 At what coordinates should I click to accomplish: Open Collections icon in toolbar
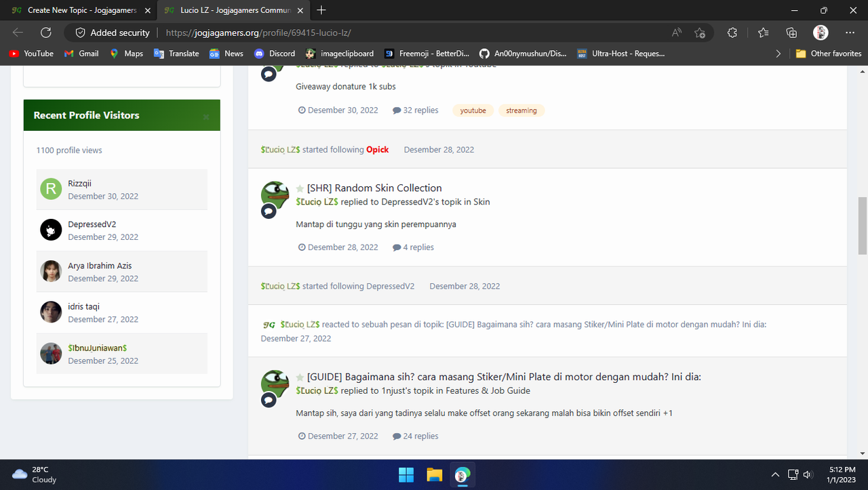tap(791, 33)
